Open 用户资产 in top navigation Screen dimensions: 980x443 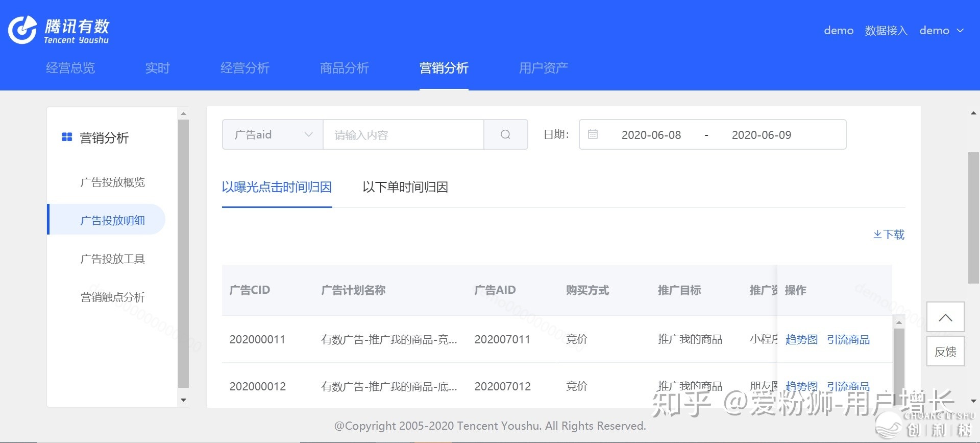click(543, 68)
